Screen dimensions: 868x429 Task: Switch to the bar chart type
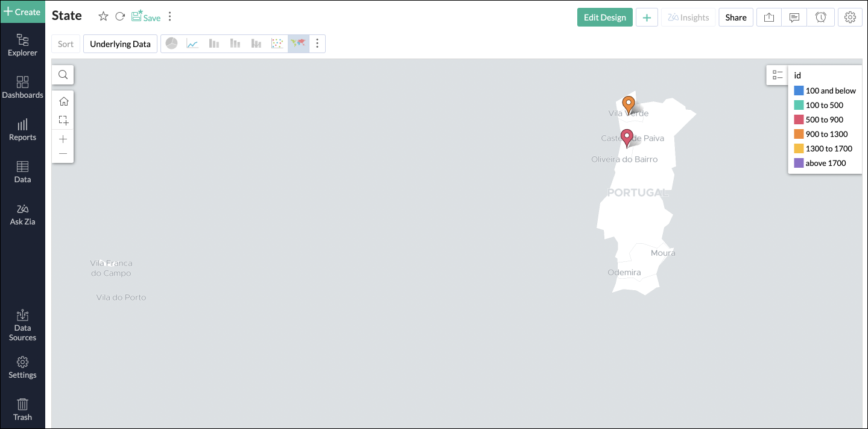click(214, 43)
